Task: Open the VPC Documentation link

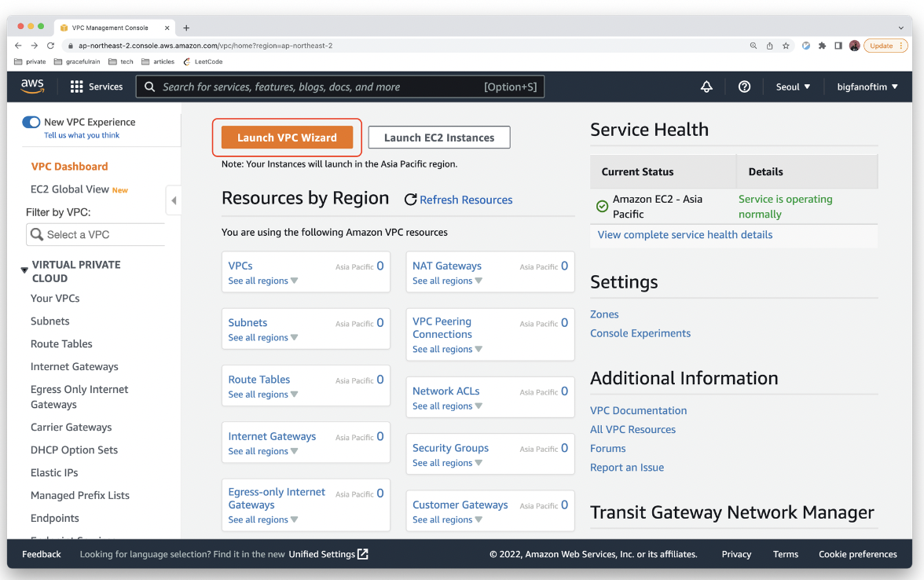Action: [x=638, y=410]
